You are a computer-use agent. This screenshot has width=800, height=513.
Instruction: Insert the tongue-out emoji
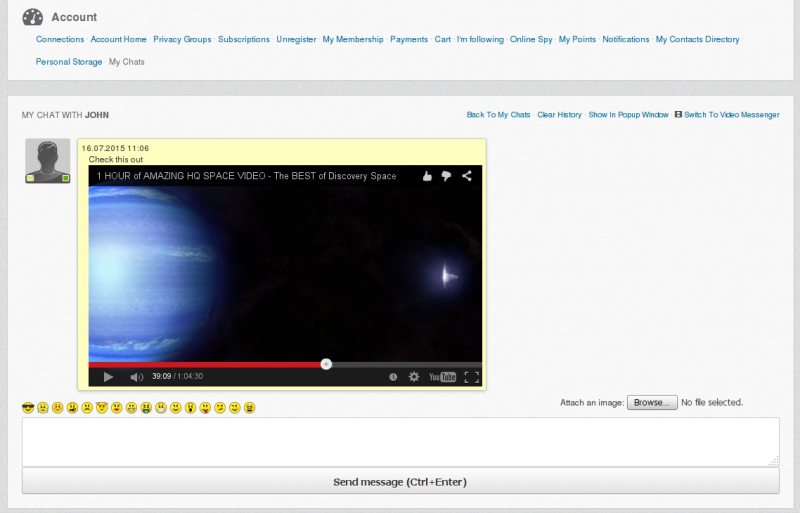(x=205, y=407)
